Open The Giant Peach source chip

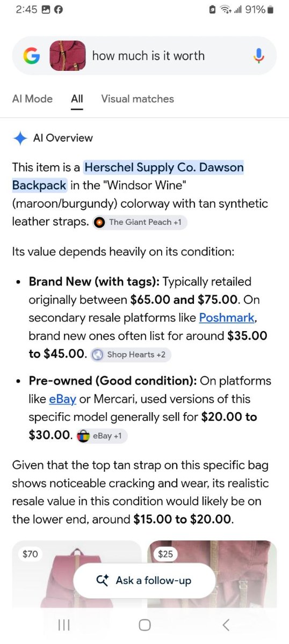coord(140,222)
